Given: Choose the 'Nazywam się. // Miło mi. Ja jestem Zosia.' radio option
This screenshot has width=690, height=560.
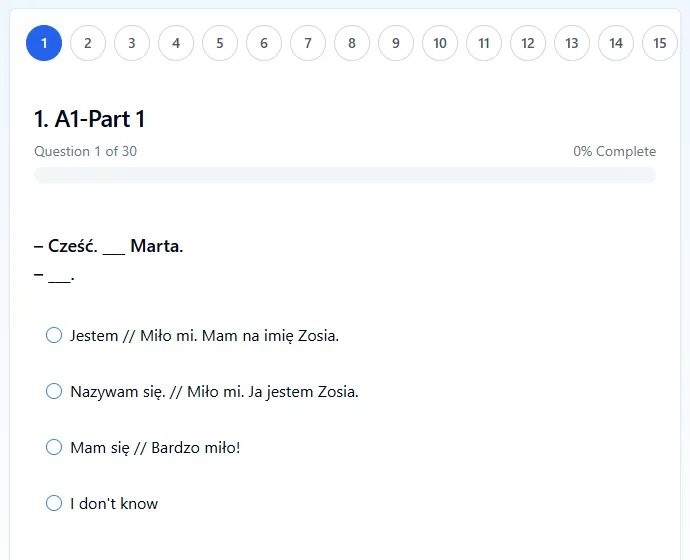Looking at the screenshot, I should pos(54,391).
